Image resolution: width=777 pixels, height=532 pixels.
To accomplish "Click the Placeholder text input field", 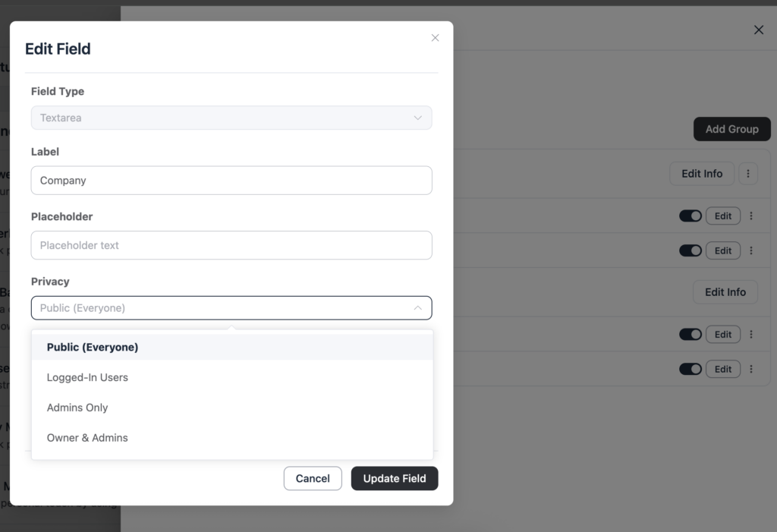I will (x=231, y=245).
